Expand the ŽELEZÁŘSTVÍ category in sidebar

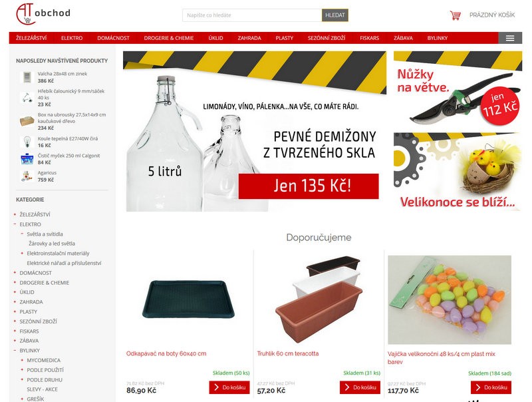point(15,214)
